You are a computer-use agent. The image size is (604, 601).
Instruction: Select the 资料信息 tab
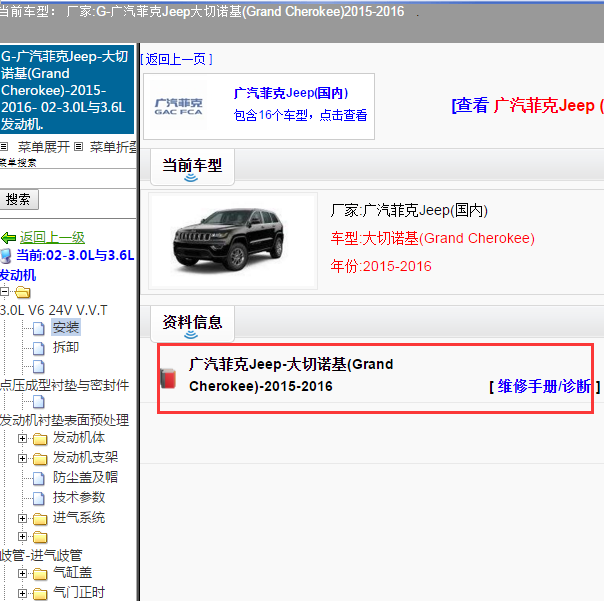tap(192, 324)
